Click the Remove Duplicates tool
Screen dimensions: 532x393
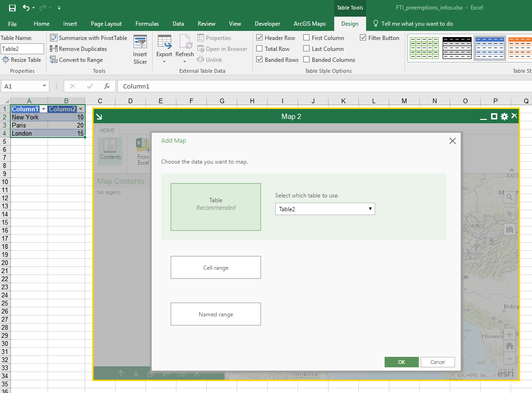[54, 49]
